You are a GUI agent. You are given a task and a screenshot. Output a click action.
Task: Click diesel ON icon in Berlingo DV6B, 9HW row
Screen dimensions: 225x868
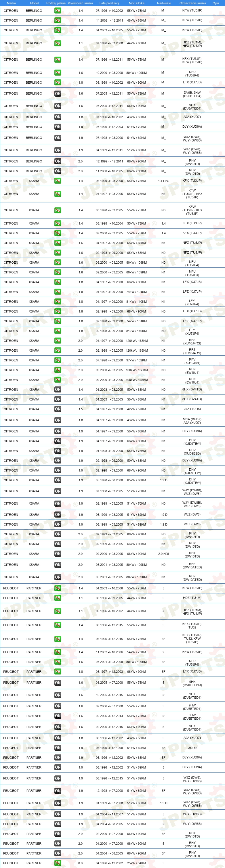tap(58, 94)
